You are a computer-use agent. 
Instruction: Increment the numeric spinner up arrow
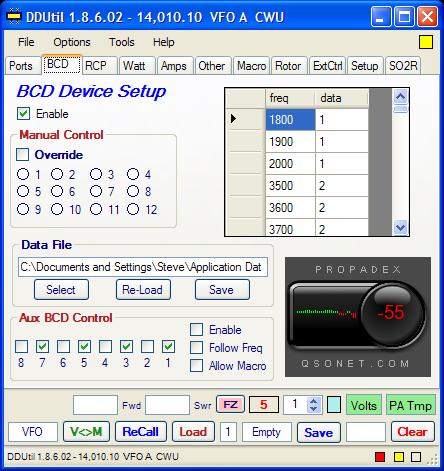pyautogui.click(x=314, y=400)
